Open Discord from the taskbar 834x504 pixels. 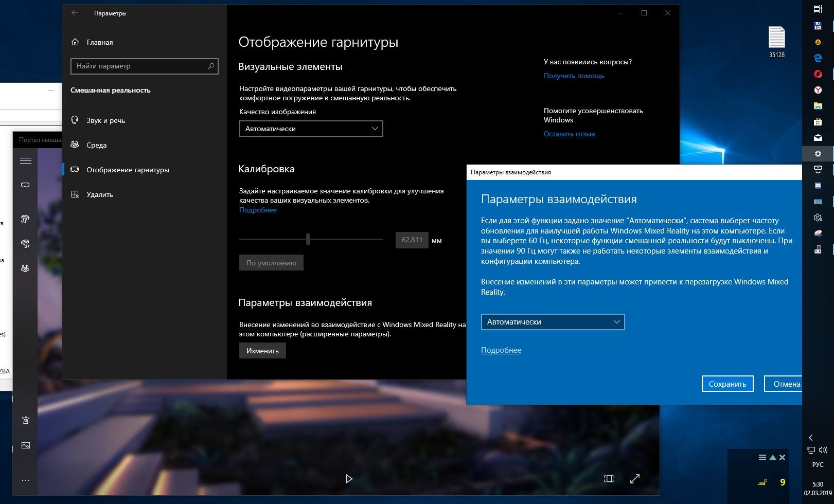click(818, 185)
